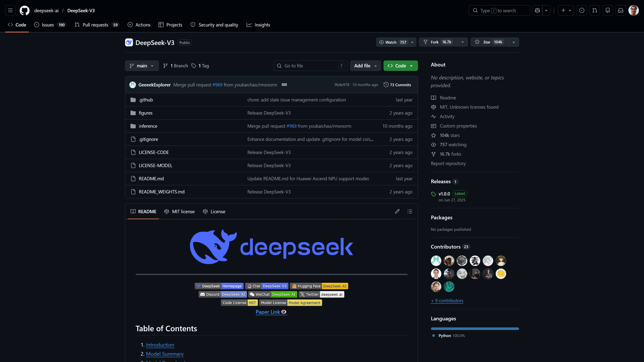Click the smiley face contributor avatar

point(501,274)
